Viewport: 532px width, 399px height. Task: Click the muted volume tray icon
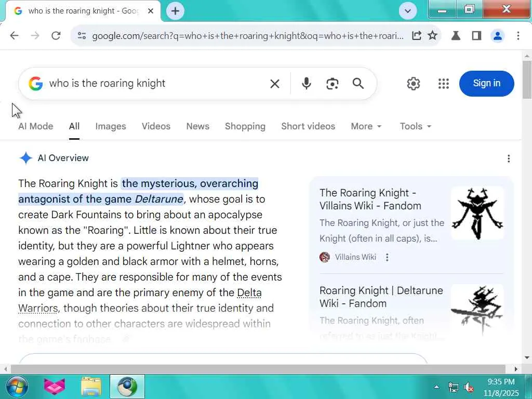click(469, 387)
